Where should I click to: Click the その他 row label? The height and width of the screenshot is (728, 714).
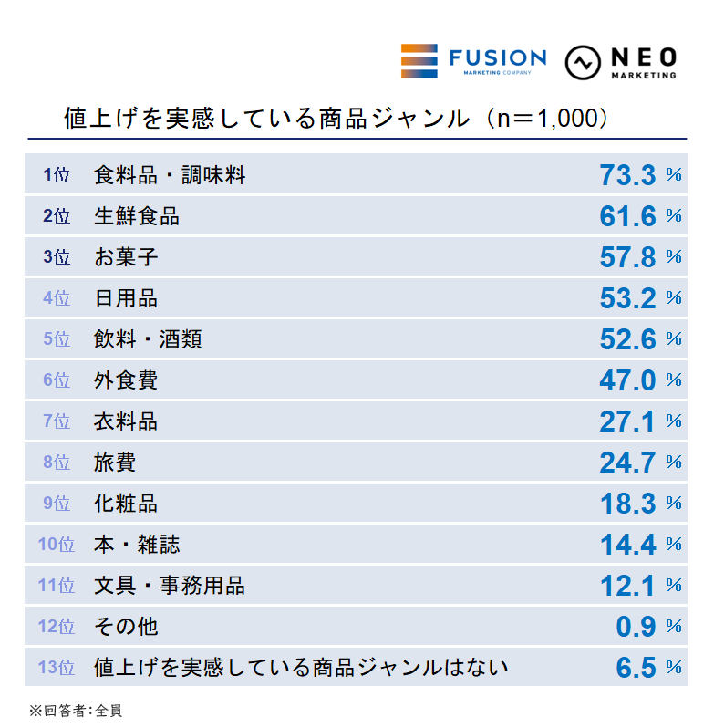(x=126, y=627)
